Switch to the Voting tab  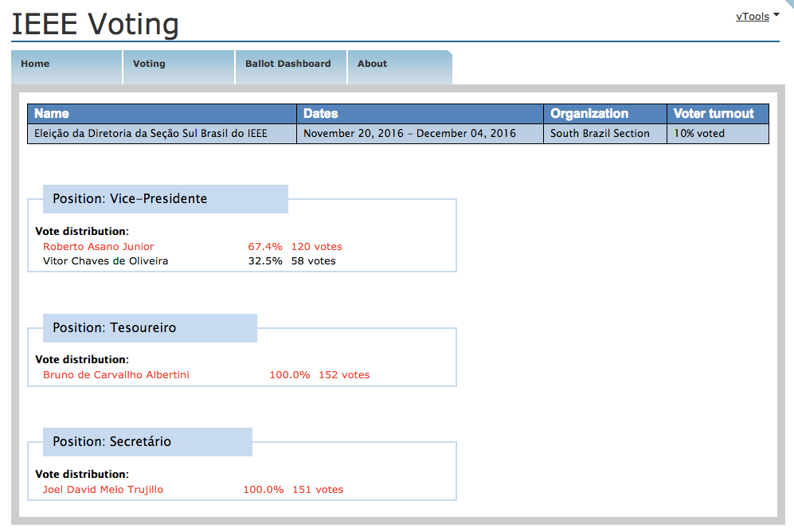149,64
